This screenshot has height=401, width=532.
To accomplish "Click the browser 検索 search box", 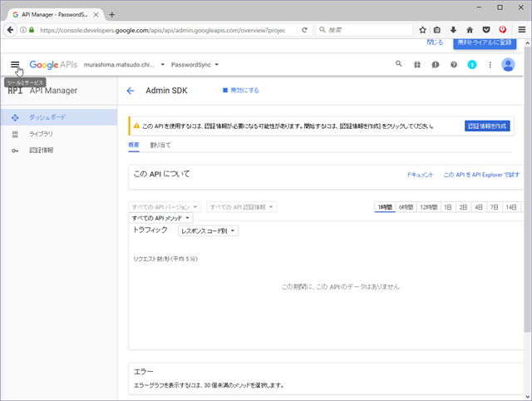I will (365, 30).
